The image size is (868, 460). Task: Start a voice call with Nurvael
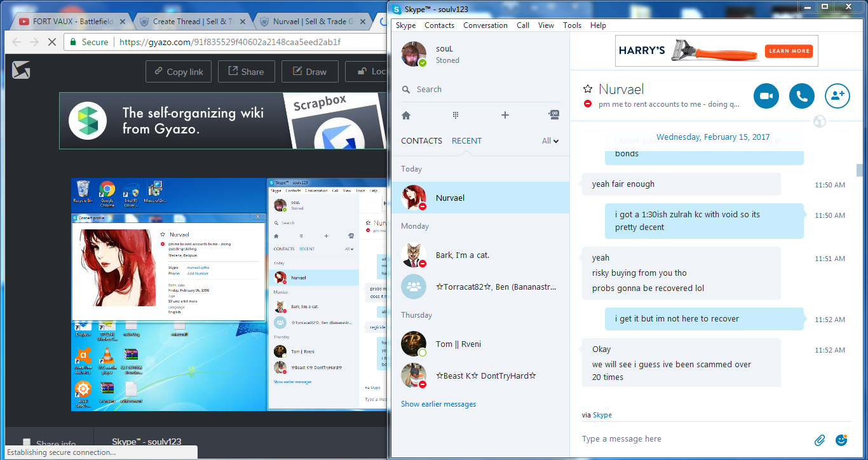click(x=802, y=96)
